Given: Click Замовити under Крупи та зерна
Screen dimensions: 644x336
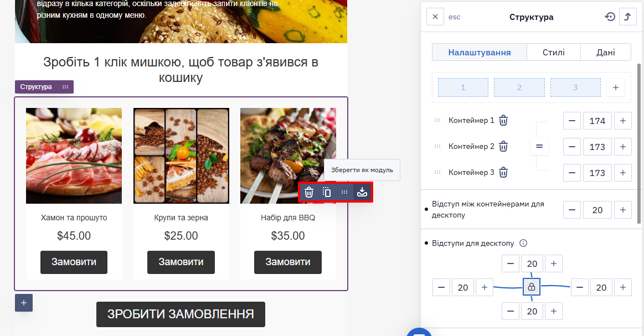Looking at the screenshot, I should click(x=181, y=262).
